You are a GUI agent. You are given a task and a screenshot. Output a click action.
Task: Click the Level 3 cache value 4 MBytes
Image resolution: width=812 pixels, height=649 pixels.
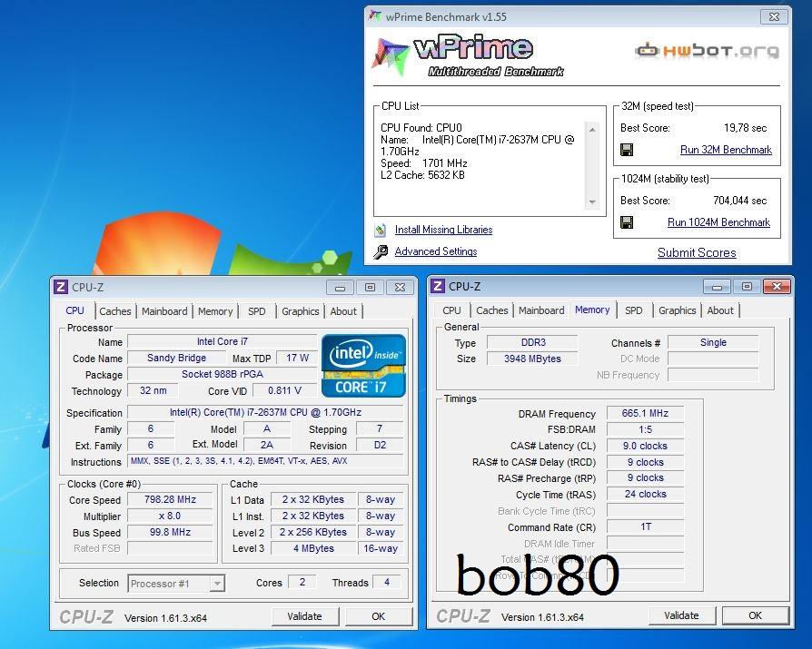pos(314,548)
